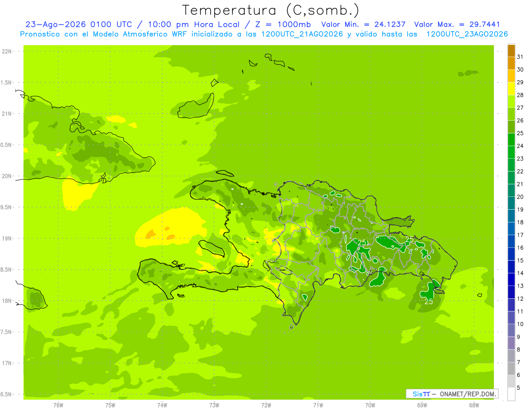Click the '73W' longitude axis label
Viewport: 532px width, 411px height.
(214, 405)
